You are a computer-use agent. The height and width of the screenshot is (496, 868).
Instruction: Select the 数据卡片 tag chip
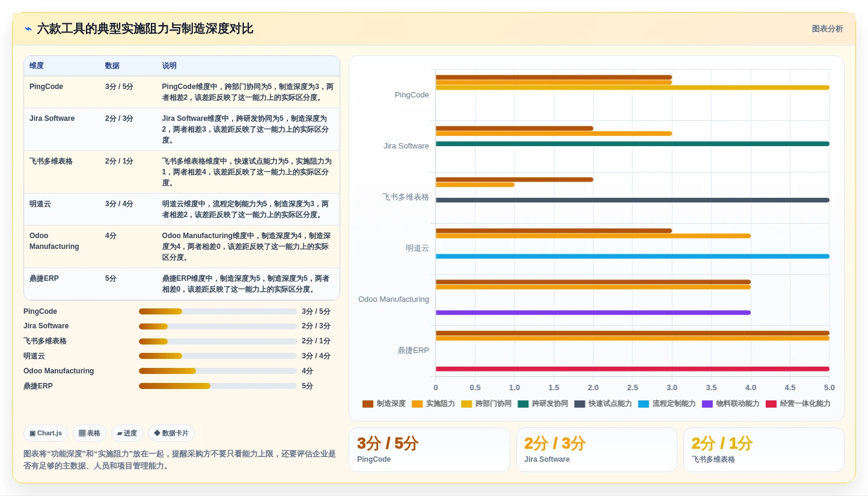(x=171, y=433)
